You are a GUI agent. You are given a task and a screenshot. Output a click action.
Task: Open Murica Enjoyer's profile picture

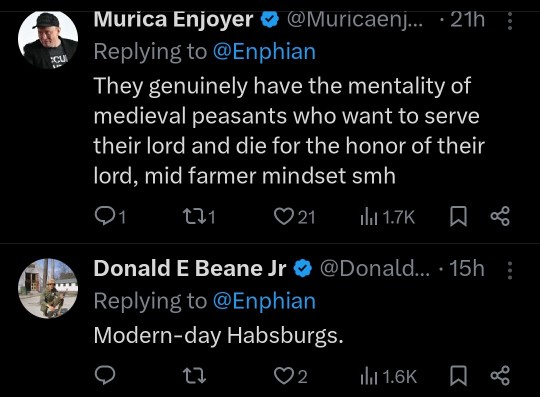pyautogui.click(x=48, y=40)
